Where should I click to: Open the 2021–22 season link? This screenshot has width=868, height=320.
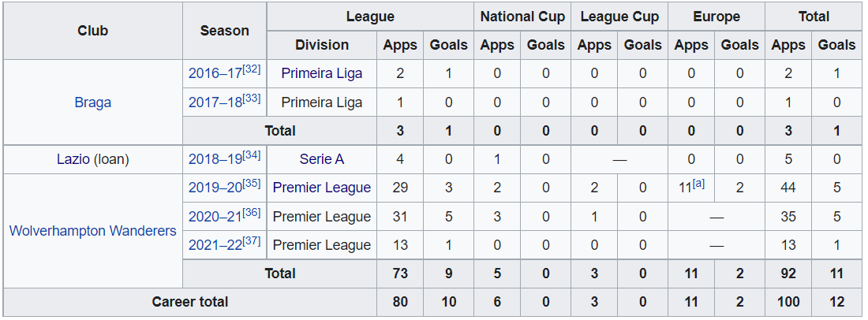click(x=215, y=245)
